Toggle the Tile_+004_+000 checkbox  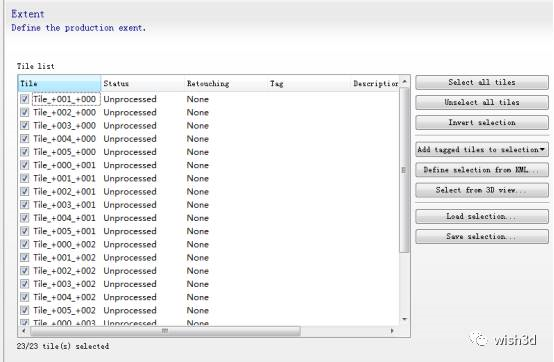point(24,139)
